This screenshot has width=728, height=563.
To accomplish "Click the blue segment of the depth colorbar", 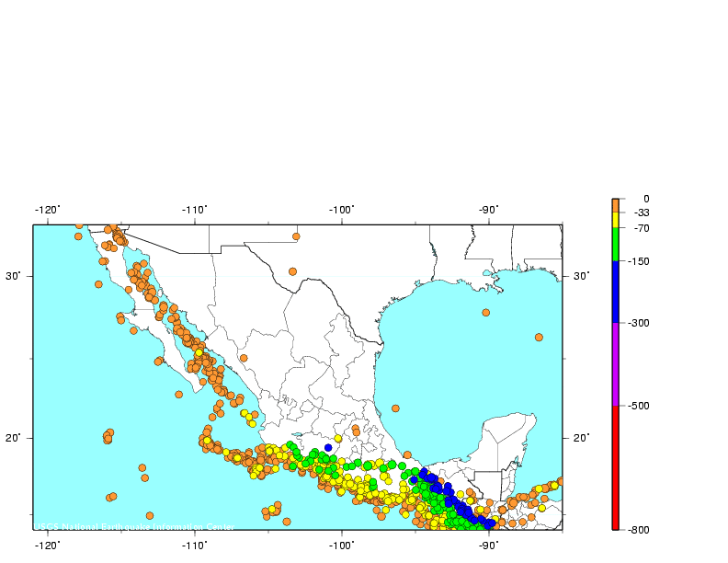I will 615,292.
